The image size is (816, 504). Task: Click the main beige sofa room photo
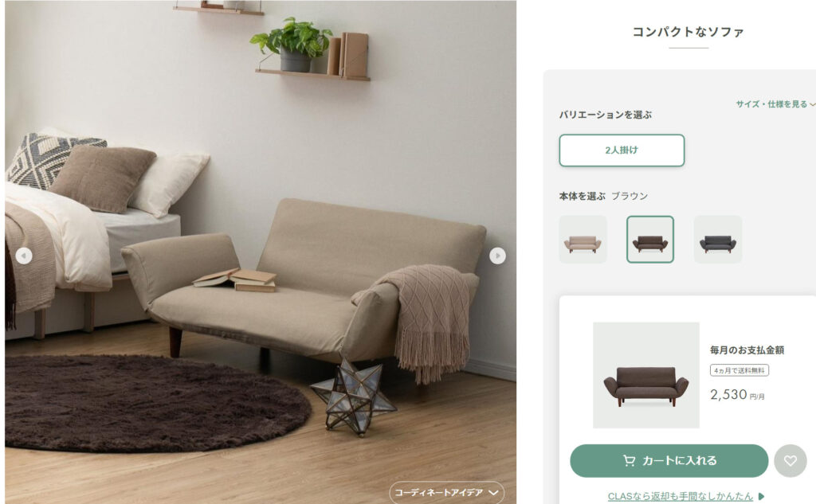point(261,252)
